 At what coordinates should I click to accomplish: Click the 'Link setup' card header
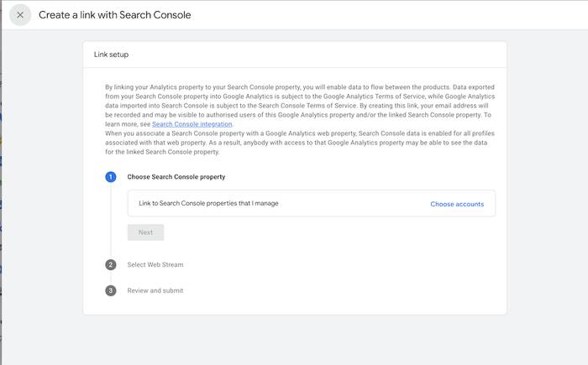(x=111, y=55)
